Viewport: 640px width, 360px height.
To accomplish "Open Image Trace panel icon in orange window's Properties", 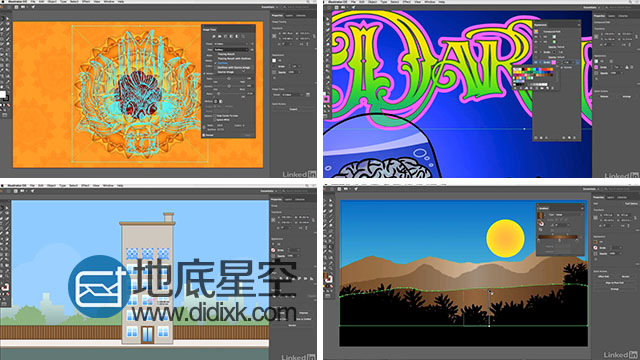I will pyautogui.click(x=308, y=94).
